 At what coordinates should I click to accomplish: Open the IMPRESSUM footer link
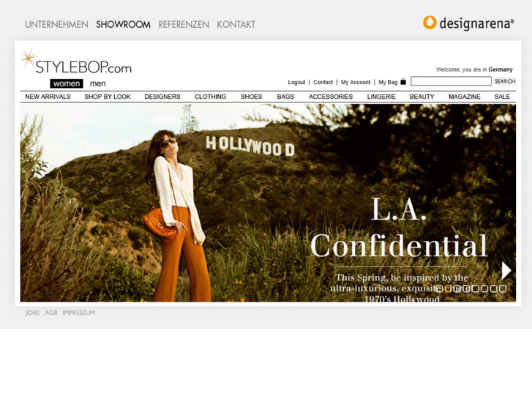click(x=79, y=313)
